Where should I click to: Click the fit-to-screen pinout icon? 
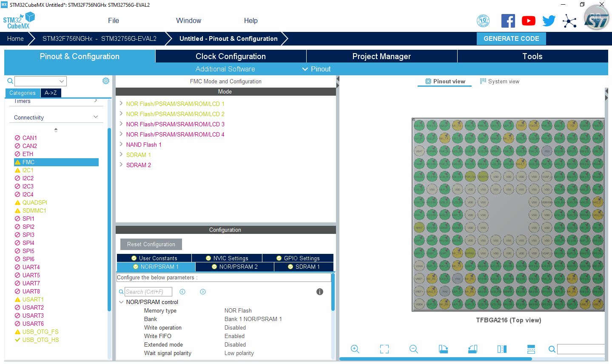pos(384,349)
